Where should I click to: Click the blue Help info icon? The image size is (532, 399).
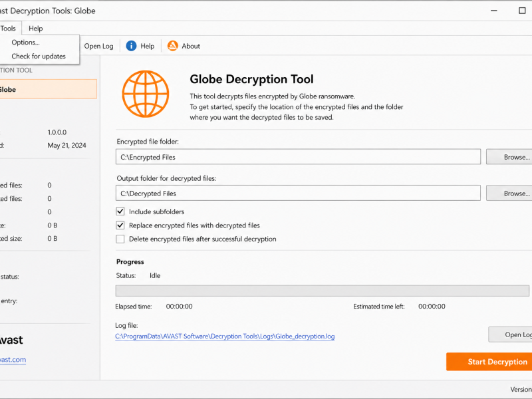point(131,46)
